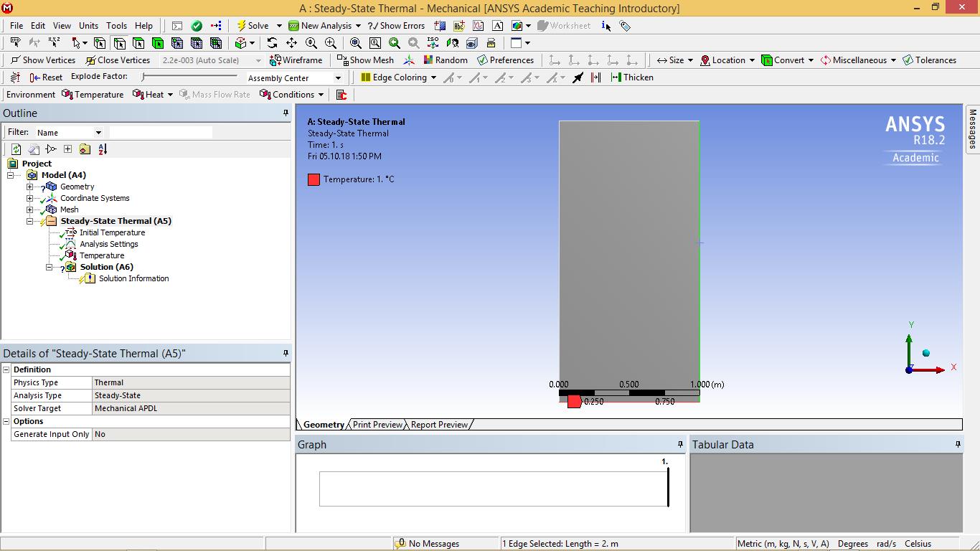
Task: Expand the Coordinate Systems tree node
Action: 30,198
